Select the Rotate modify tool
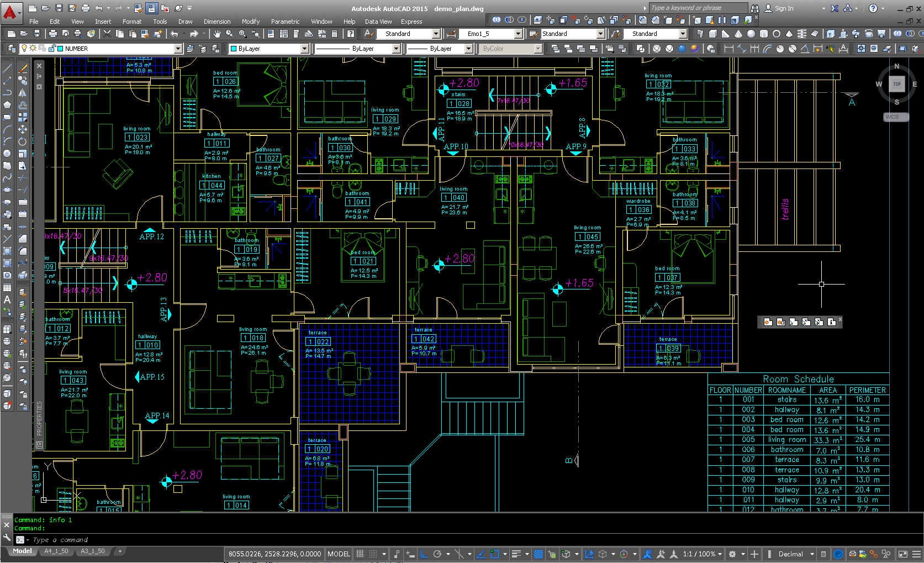924x563 pixels. tap(23, 141)
